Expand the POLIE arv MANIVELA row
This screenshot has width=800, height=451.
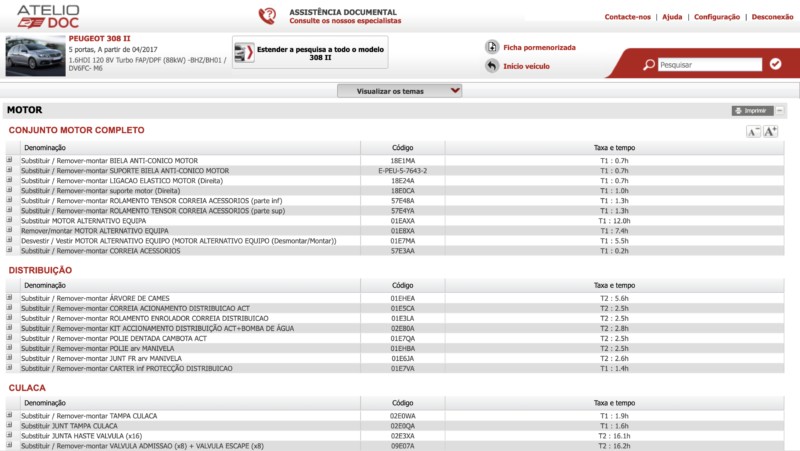[9, 347]
